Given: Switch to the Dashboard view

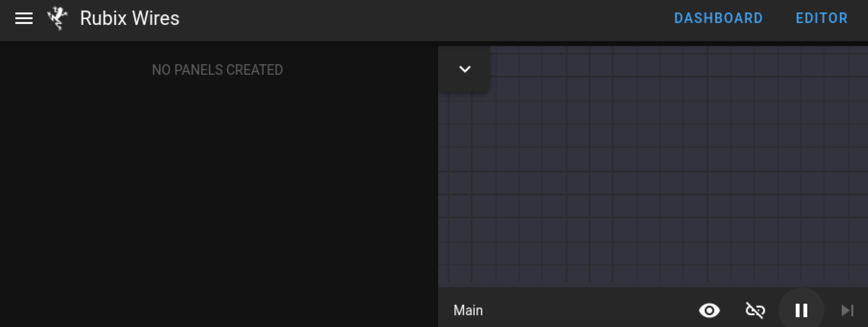Looking at the screenshot, I should click(718, 18).
